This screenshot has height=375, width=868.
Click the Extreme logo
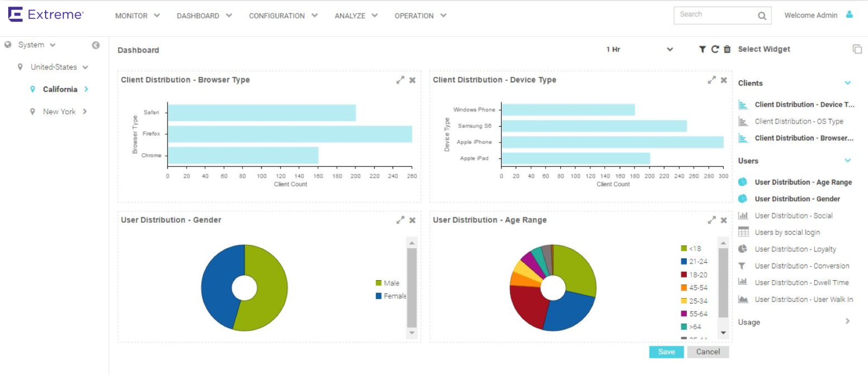46,15
